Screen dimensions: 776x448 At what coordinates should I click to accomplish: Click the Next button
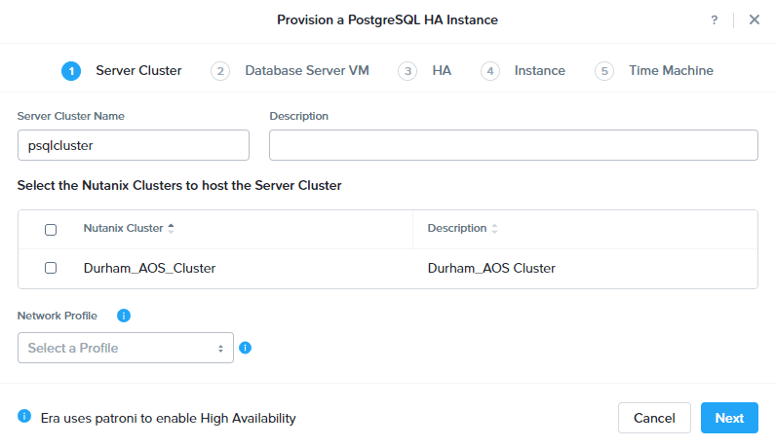tap(729, 418)
